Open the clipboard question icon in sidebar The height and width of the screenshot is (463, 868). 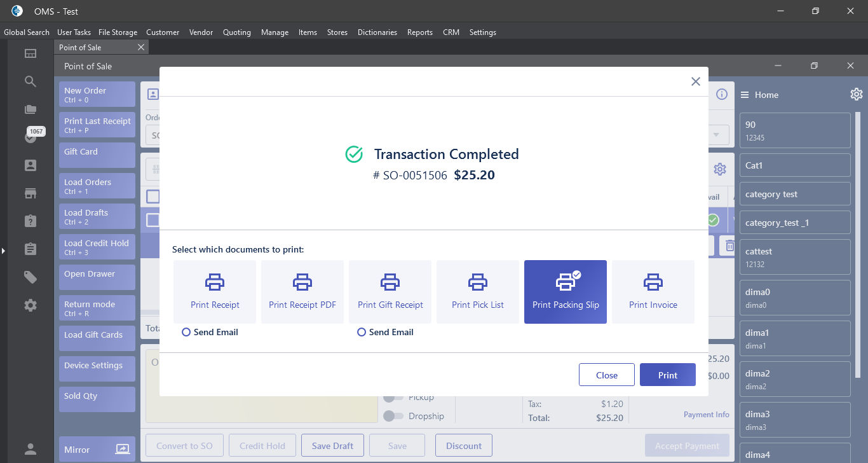[31, 221]
